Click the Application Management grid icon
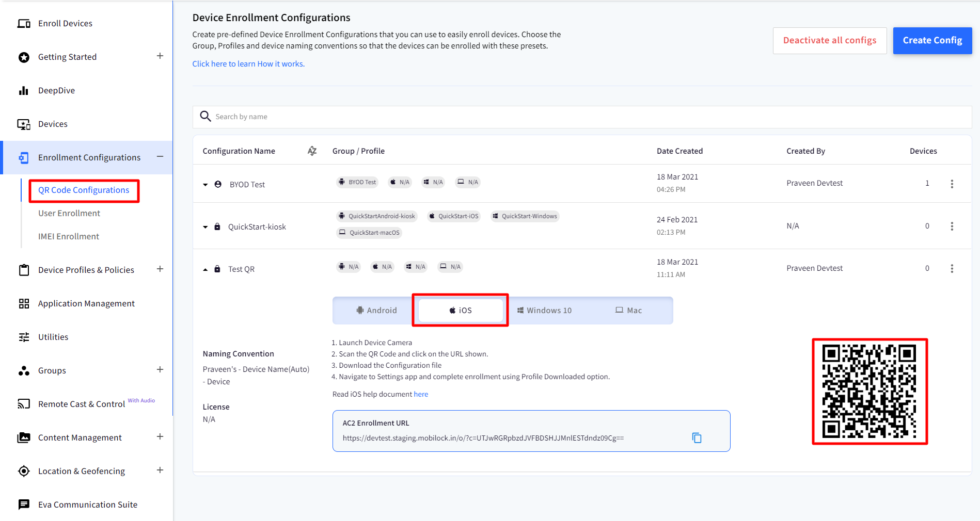The image size is (980, 521). (x=24, y=304)
